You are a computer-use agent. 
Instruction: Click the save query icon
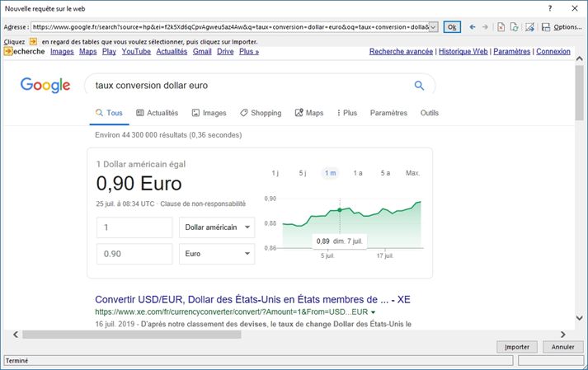point(546,27)
